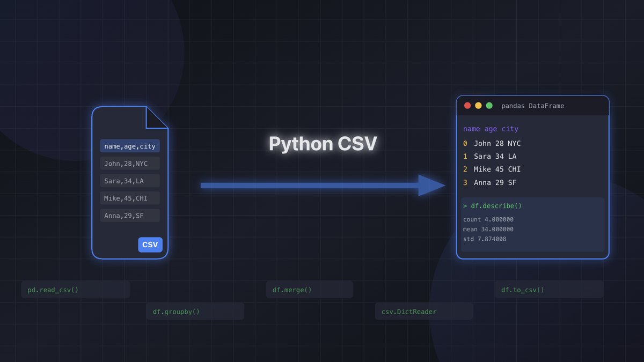This screenshot has height=362, width=644.
Task: Click the "pandas DataFrame" window title
Action: (x=532, y=106)
